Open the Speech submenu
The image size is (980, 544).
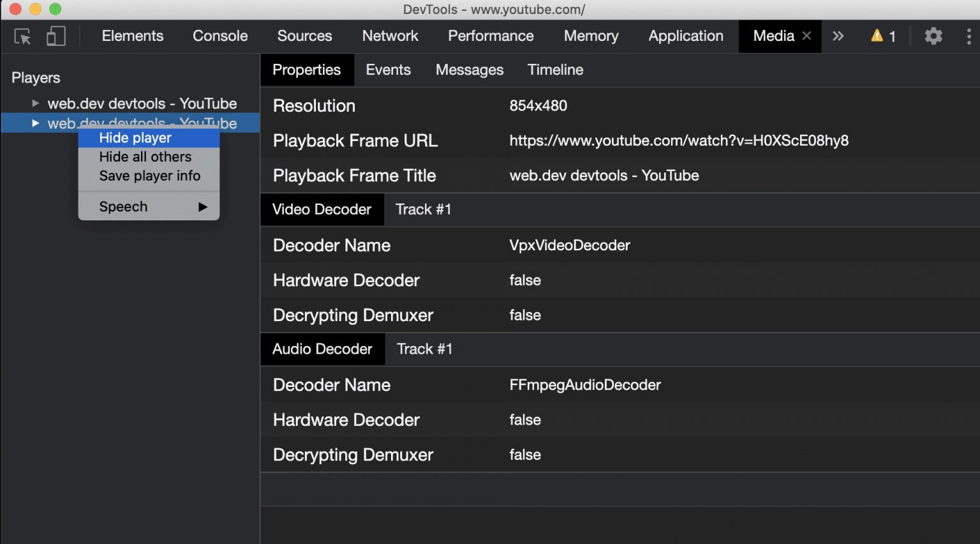click(x=148, y=206)
